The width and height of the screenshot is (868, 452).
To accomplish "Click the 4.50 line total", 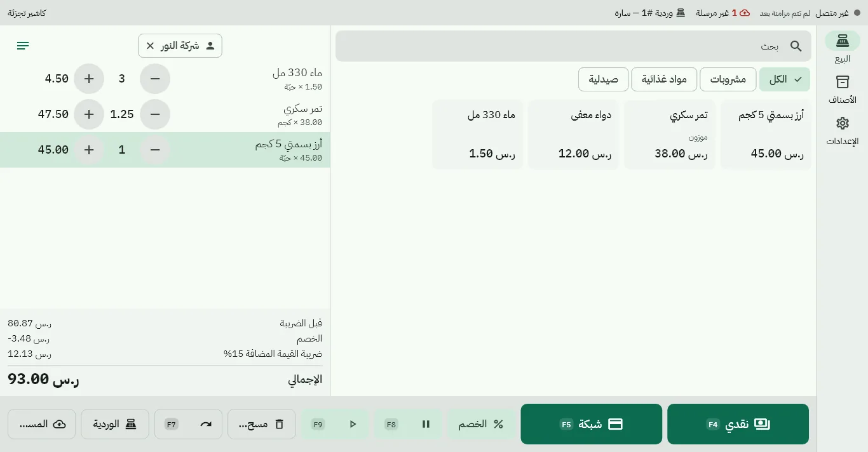I will pos(57,79).
